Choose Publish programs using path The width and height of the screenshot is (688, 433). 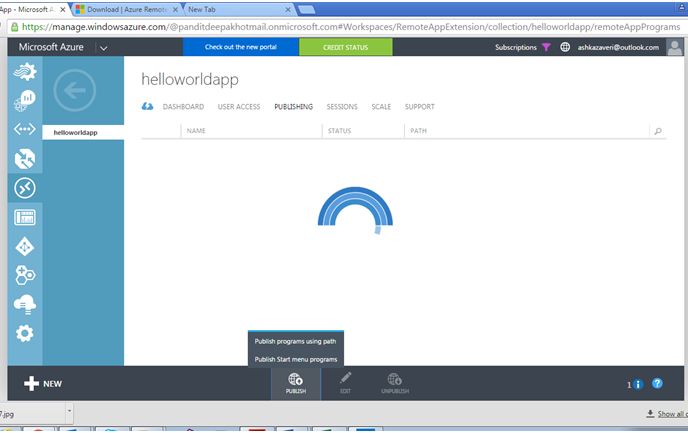tap(296, 341)
